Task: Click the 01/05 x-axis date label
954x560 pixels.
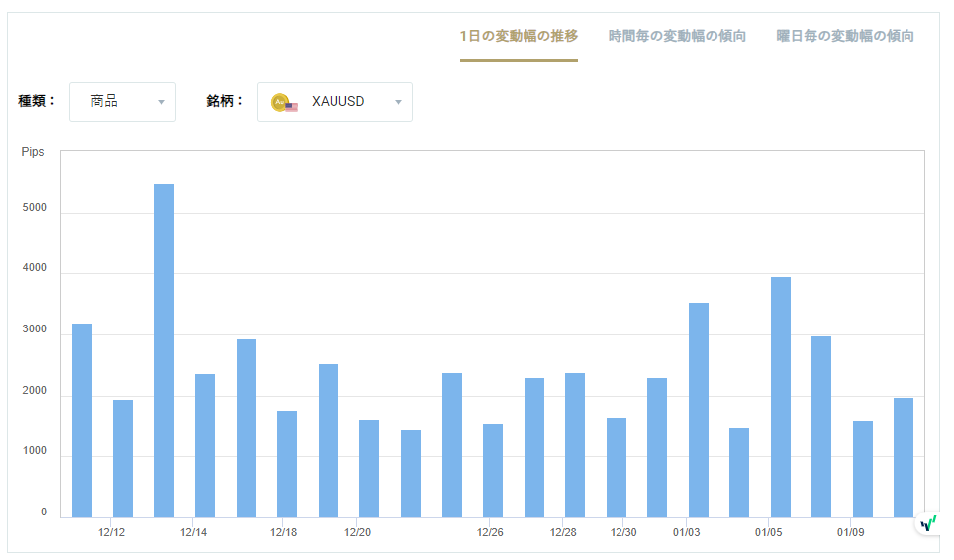Action: 768,532
